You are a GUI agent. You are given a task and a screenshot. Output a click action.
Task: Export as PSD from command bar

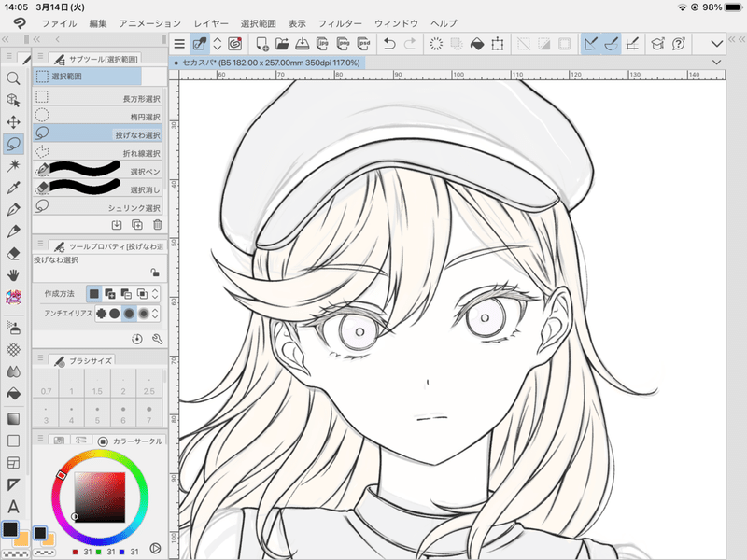click(363, 44)
